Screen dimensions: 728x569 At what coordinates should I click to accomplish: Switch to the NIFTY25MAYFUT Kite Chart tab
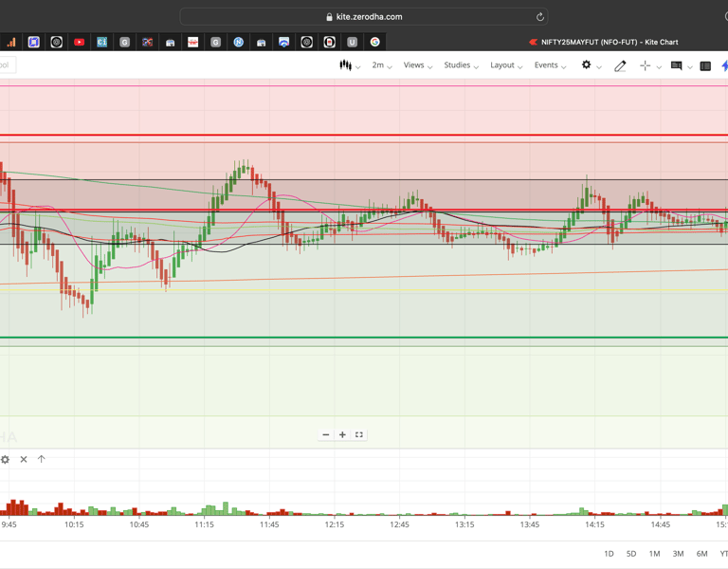pyautogui.click(x=604, y=43)
